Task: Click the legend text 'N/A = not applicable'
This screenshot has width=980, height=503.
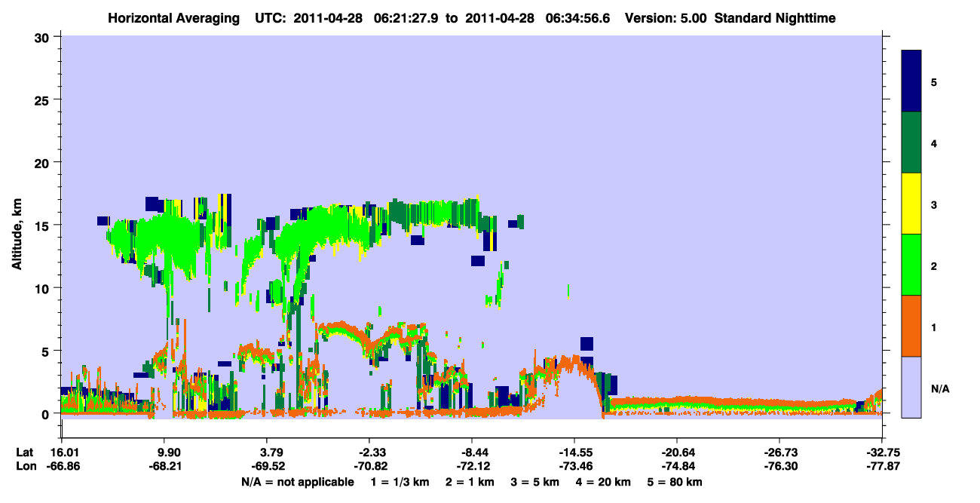Action: pos(297,482)
